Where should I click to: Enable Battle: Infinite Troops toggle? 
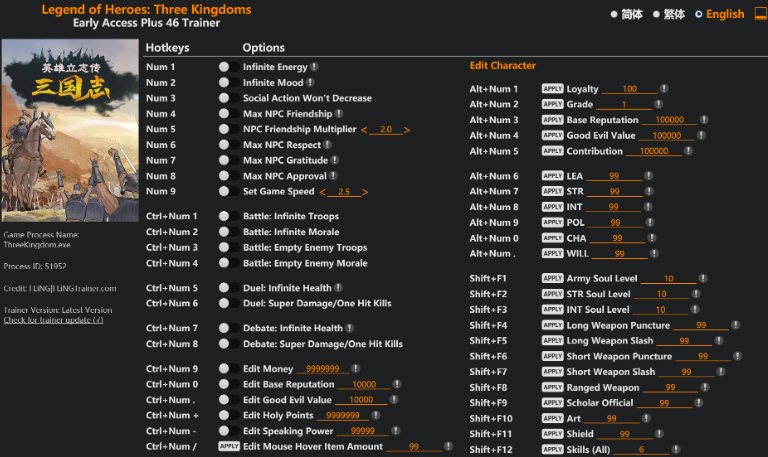pos(224,216)
